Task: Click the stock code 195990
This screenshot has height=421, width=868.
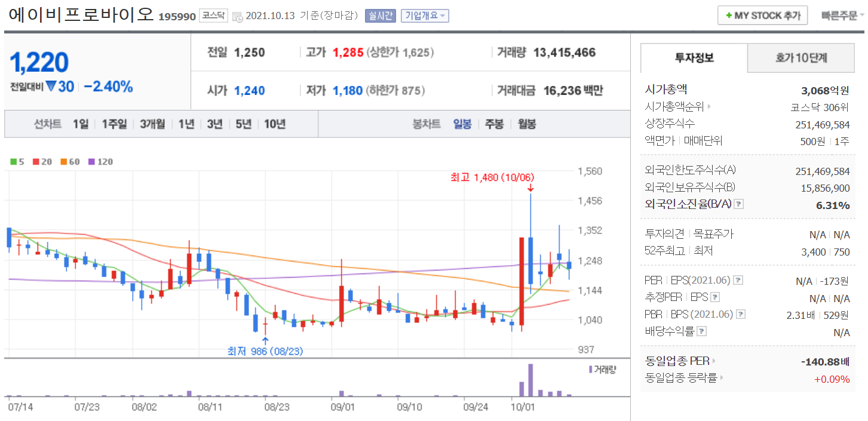Action: point(177,17)
